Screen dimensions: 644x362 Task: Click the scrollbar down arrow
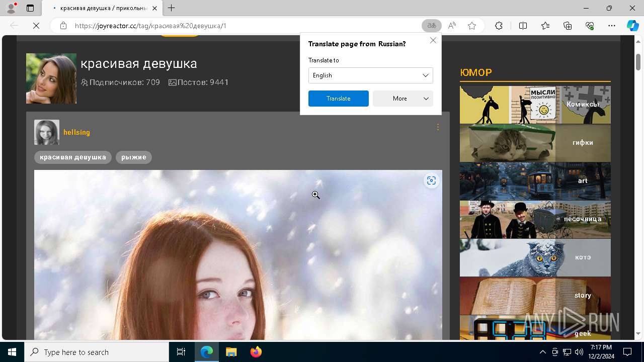638,334
